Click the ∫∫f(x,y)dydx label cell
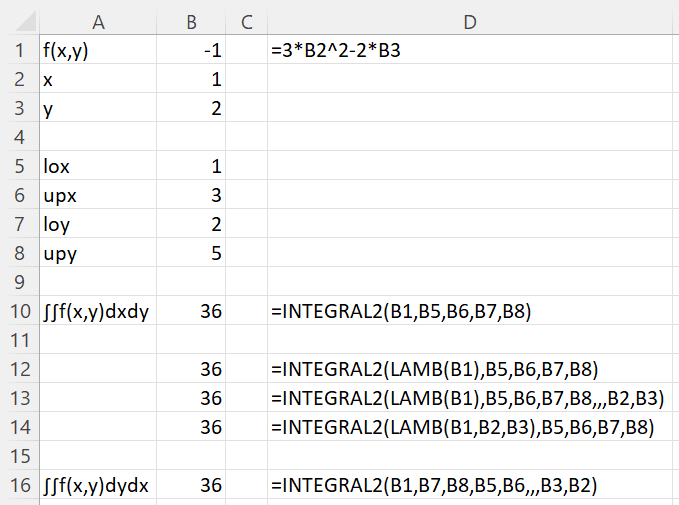 coord(98,486)
